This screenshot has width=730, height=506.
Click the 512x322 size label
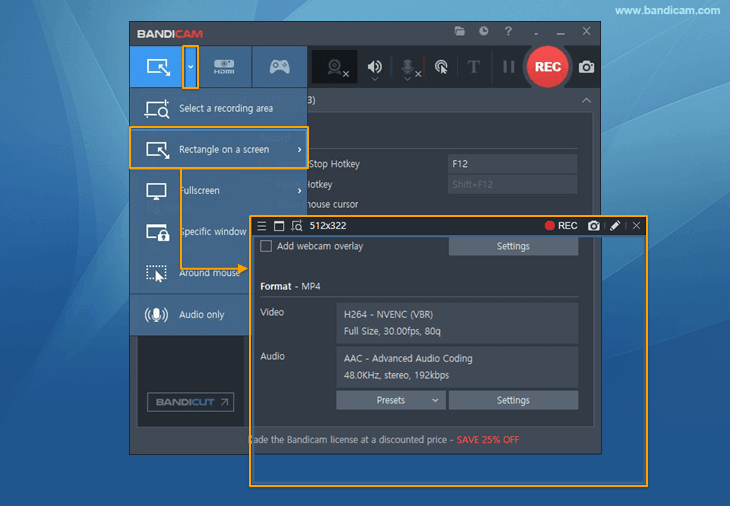click(x=328, y=226)
